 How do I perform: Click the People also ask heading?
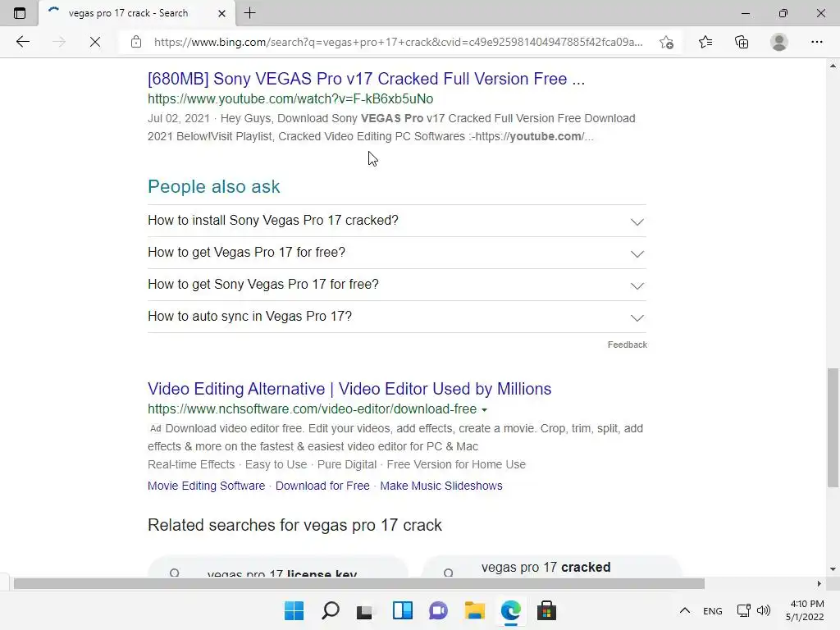tap(214, 186)
